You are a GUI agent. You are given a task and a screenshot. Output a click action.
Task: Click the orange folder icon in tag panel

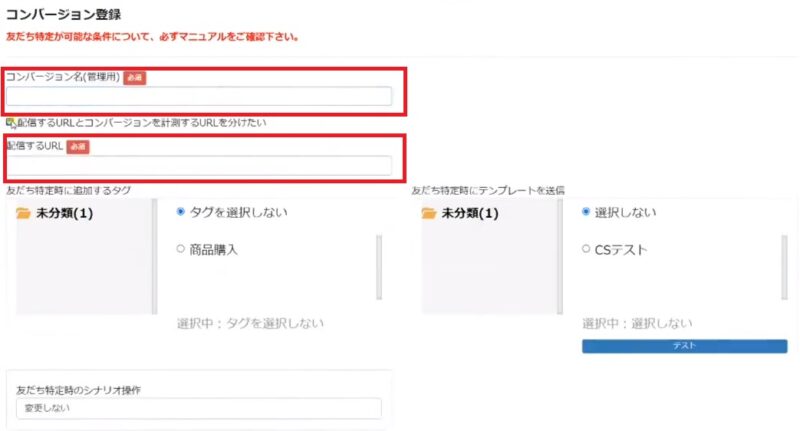tap(23, 213)
